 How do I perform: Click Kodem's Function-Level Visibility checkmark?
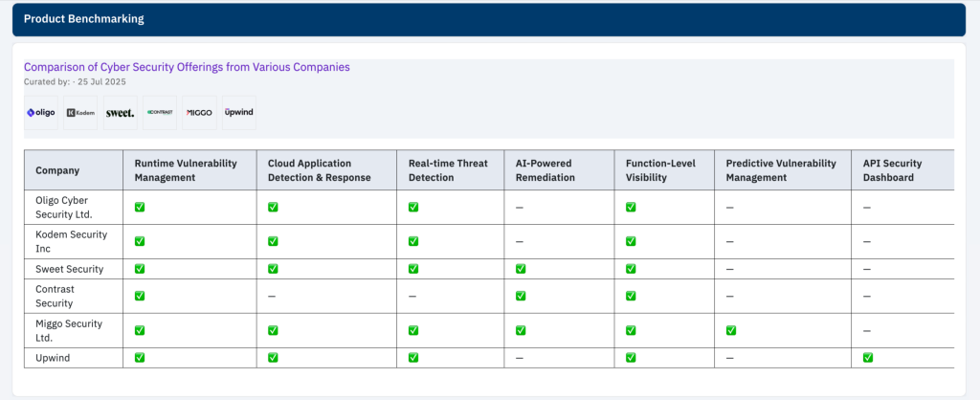coord(631,241)
